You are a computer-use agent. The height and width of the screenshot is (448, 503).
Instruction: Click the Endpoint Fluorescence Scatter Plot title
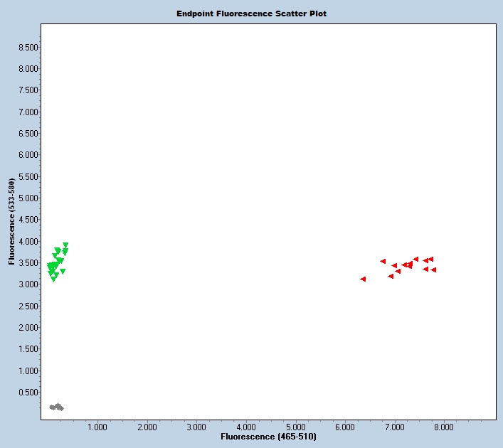251,14
